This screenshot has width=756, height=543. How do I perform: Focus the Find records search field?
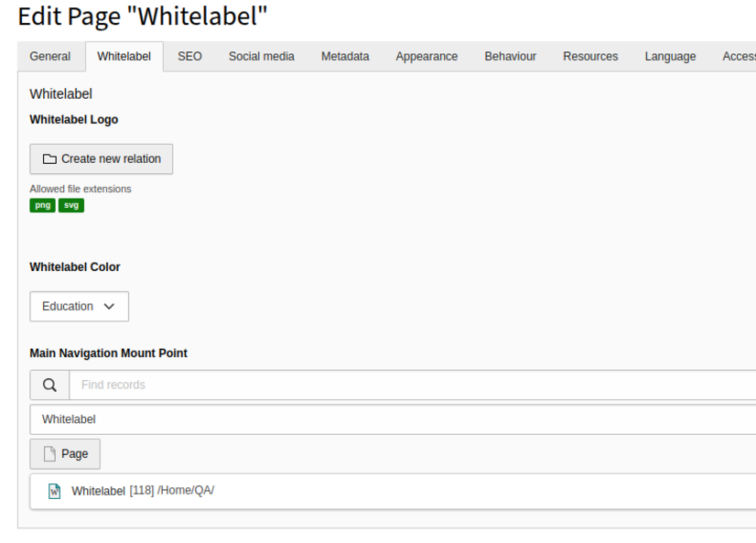413,385
